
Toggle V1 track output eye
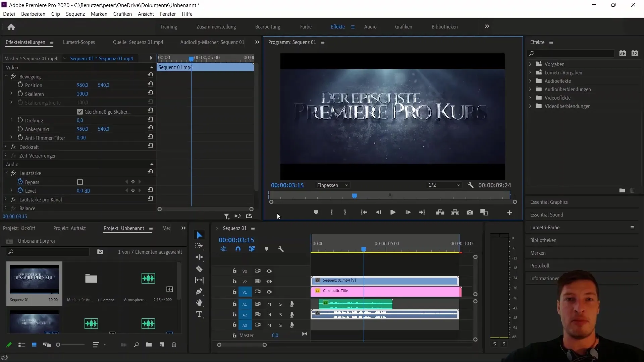click(x=269, y=292)
